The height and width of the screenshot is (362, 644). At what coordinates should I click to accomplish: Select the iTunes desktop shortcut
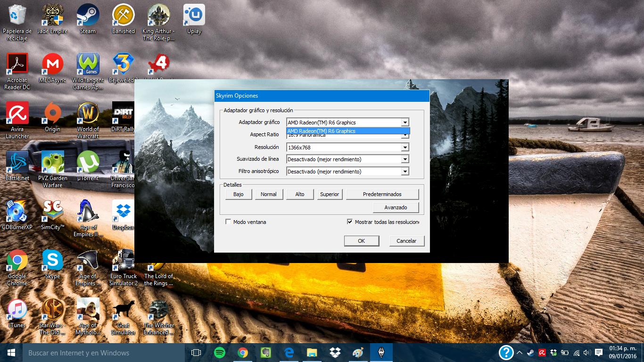(17, 313)
